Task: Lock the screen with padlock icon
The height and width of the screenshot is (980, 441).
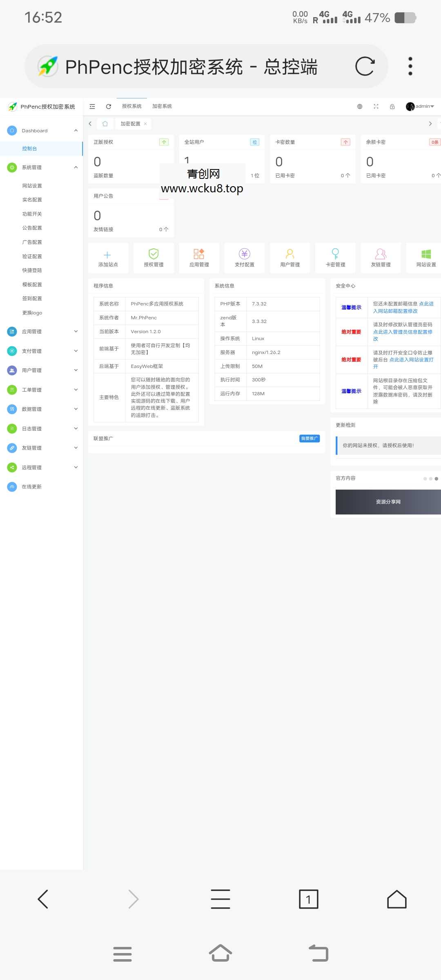Action: click(392, 107)
